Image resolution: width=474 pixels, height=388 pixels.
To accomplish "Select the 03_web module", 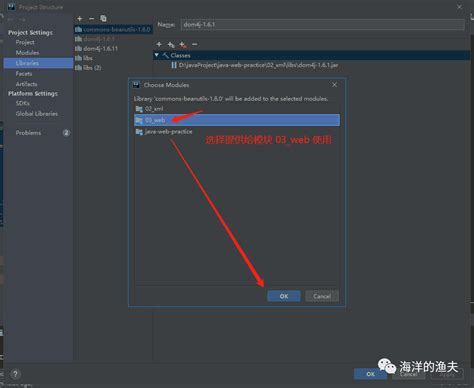I will point(237,120).
